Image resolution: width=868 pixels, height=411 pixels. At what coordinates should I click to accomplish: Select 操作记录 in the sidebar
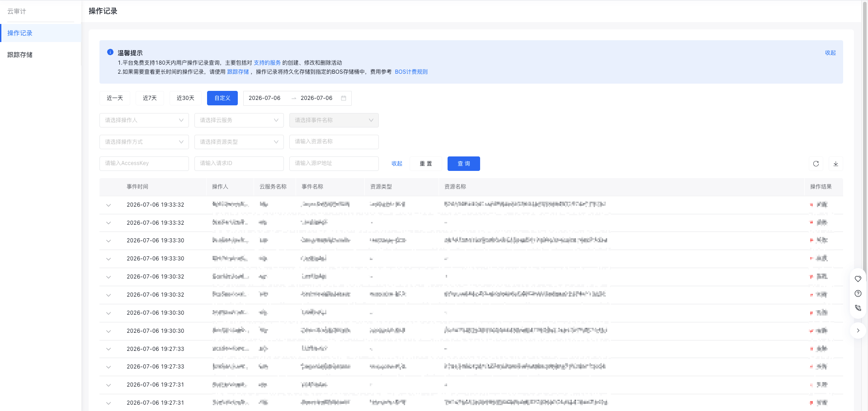(x=20, y=33)
